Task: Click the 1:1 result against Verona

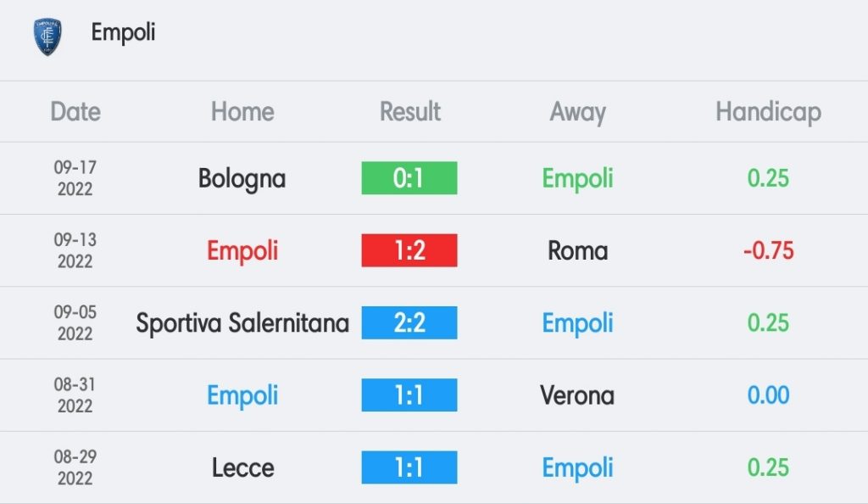Action: [x=409, y=395]
